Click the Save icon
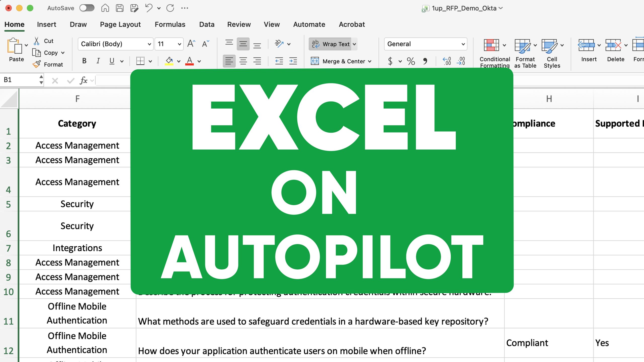The width and height of the screenshot is (644, 362). click(120, 8)
